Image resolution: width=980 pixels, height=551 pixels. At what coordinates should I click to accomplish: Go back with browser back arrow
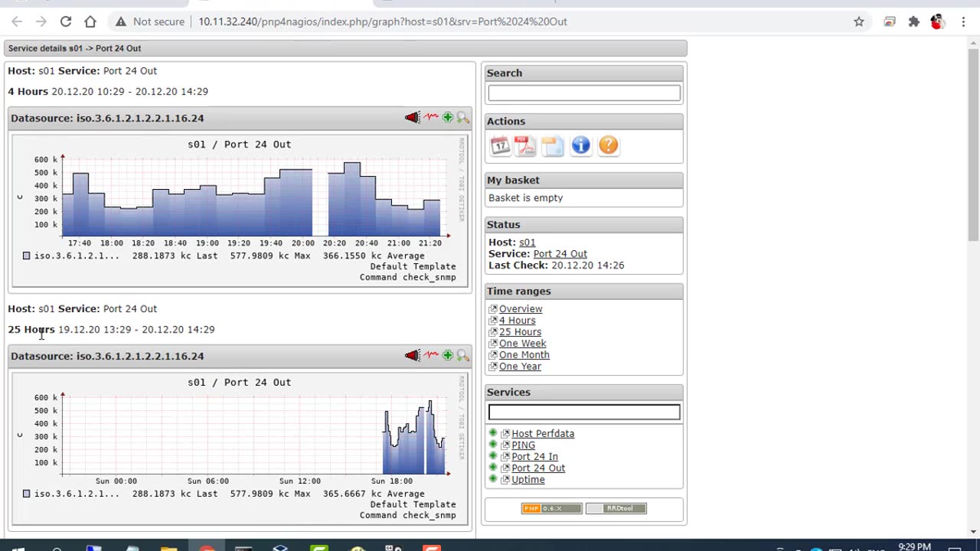tap(17, 21)
